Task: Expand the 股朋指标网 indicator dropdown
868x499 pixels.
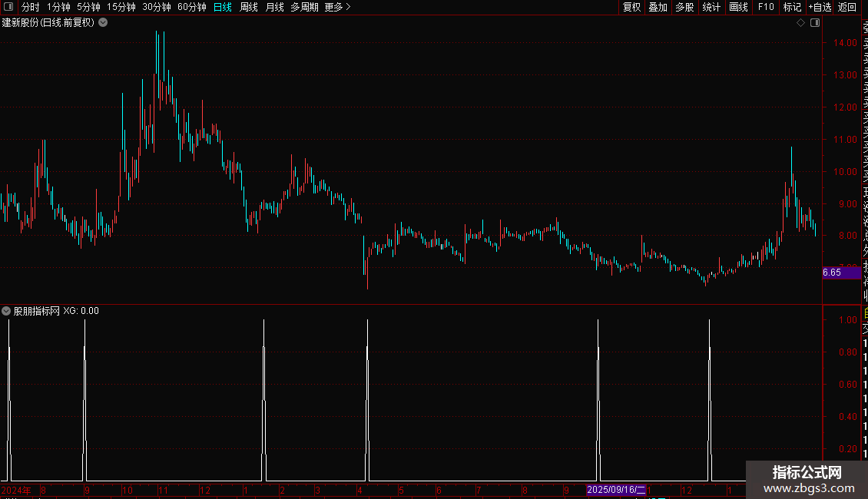Action: 6,311
